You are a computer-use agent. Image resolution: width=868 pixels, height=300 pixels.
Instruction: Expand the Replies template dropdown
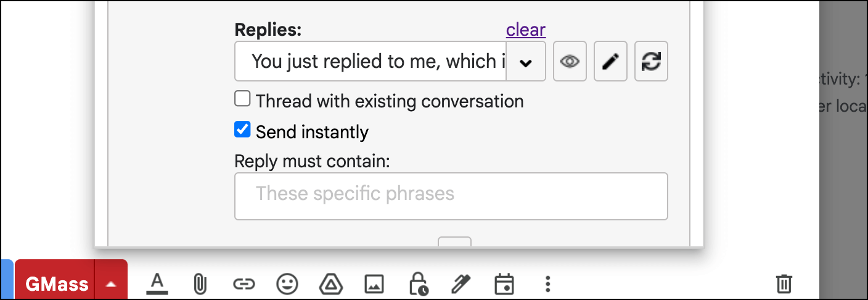pos(526,62)
